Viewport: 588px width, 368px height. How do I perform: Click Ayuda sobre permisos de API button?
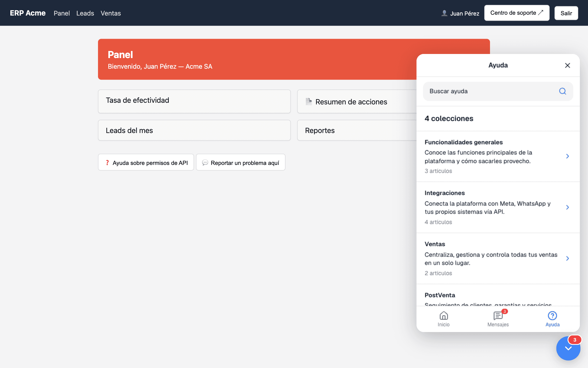tap(146, 162)
